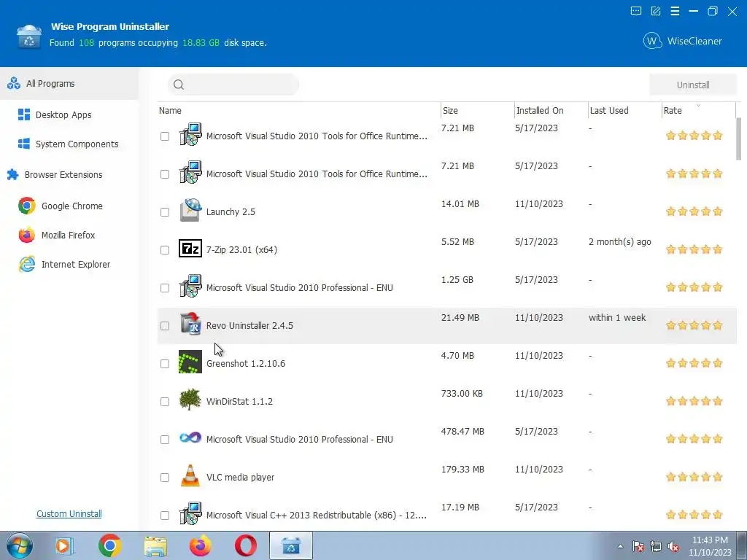Screen dimensions: 747x560
Task: Click the Uninstall button
Action: [693, 85]
